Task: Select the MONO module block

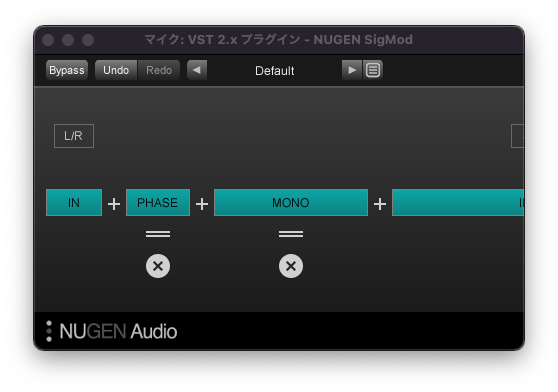Action: coord(291,202)
